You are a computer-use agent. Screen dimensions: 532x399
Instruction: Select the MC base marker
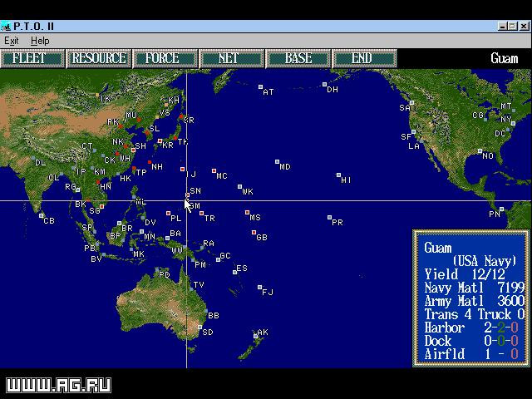point(214,170)
